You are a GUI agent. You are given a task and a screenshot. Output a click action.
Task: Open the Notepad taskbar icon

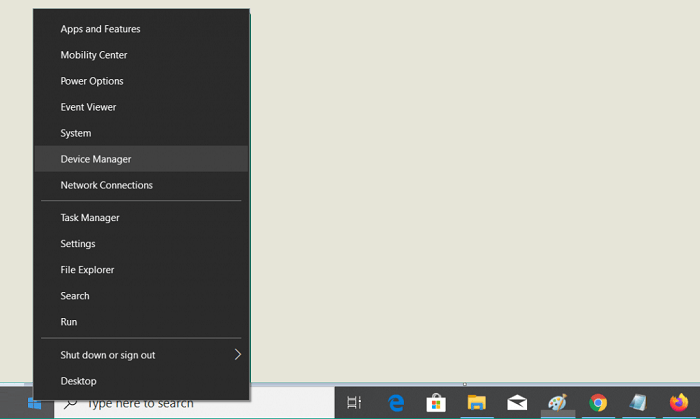(x=638, y=403)
